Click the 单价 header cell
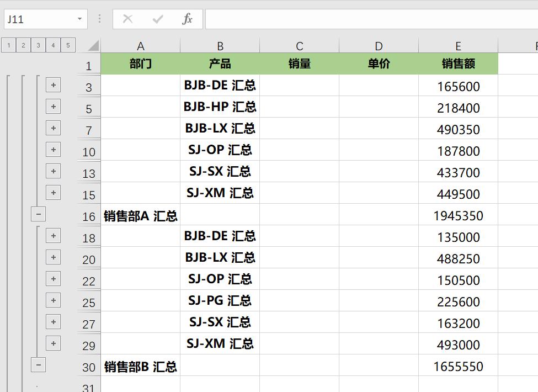Screen dimensions: 538x392 379,64
